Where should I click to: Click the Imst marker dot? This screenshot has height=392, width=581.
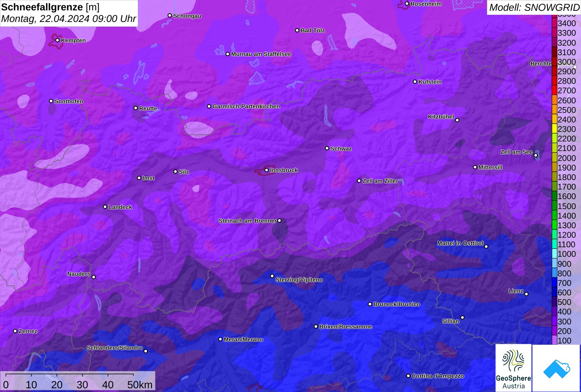(x=139, y=178)
